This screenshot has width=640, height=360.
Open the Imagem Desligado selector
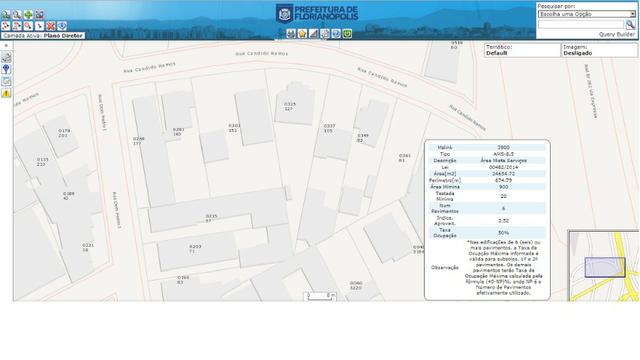pos(599,50)
